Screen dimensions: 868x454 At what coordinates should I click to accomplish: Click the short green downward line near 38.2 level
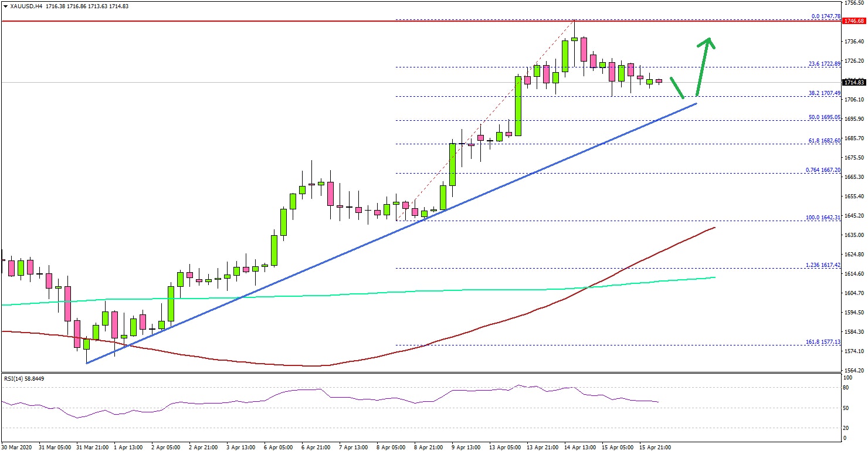[677, 88]
